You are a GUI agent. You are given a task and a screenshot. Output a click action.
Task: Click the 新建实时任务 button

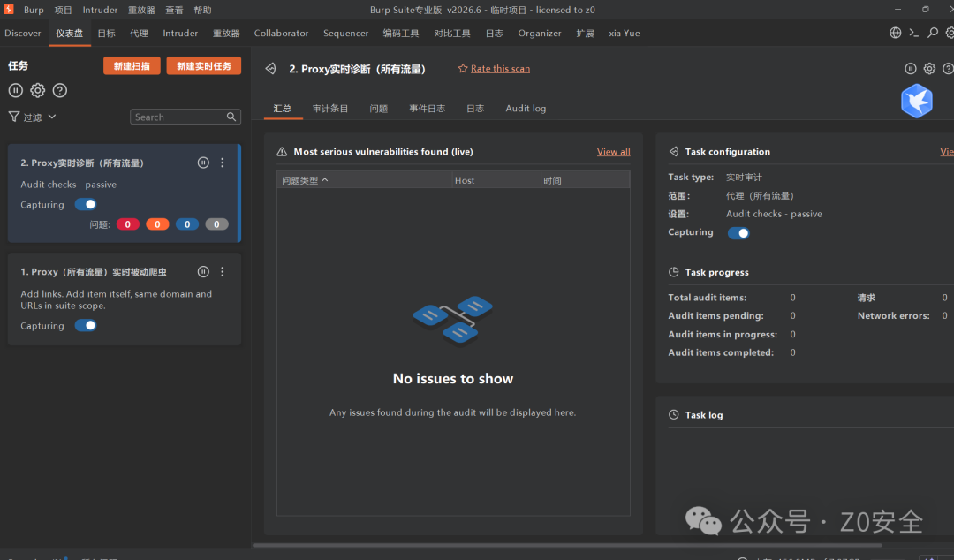tap(204, 65)
